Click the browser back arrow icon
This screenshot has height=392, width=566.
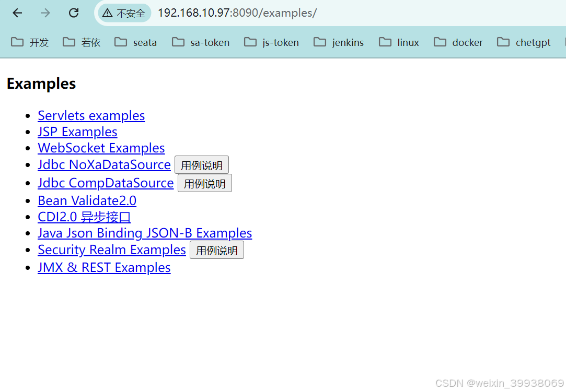pos(17,13)
